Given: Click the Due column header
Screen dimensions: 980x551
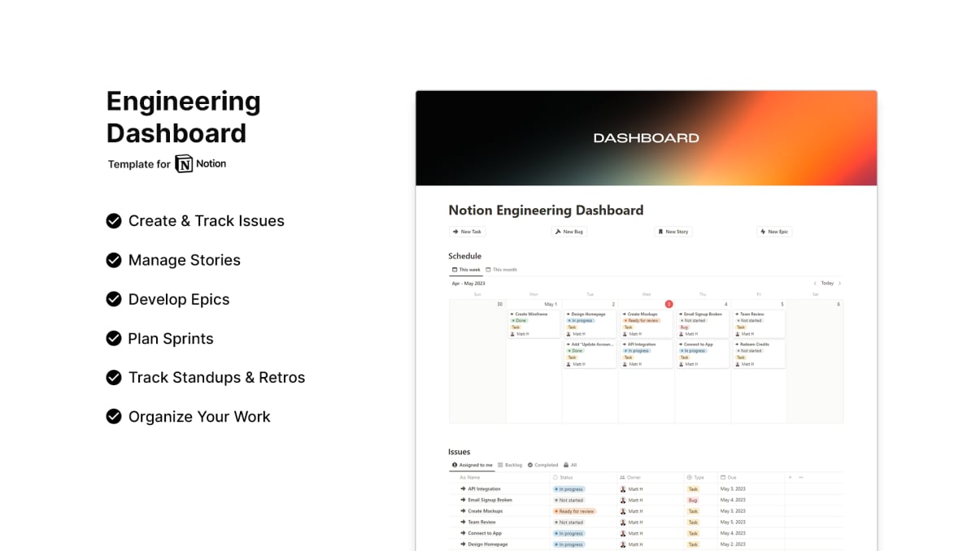Looking at the screenshot, I should [729, 478].
